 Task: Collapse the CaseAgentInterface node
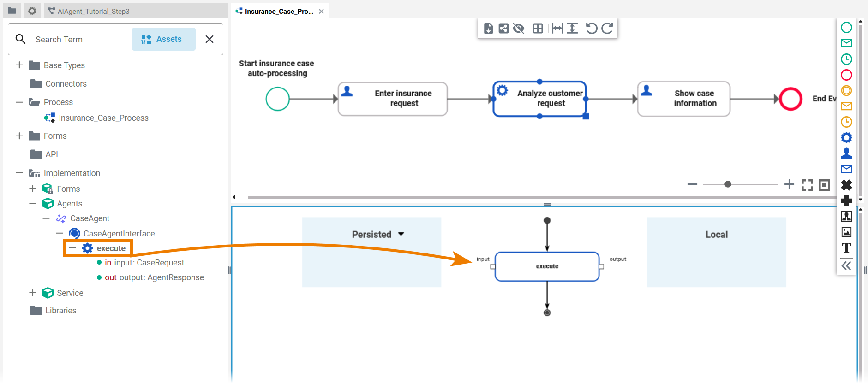tap(60, 234)
